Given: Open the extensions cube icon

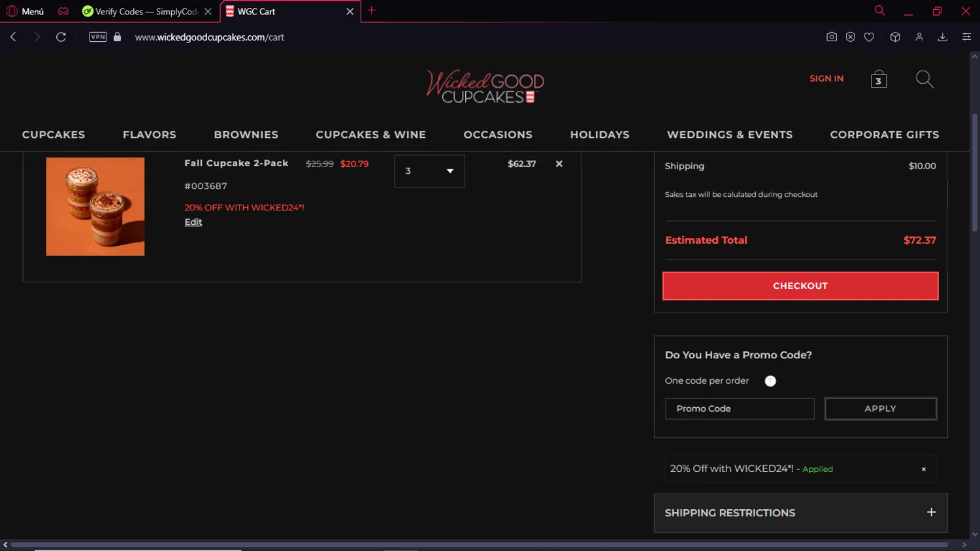Looking at the screenshot, I should (895, 37).
